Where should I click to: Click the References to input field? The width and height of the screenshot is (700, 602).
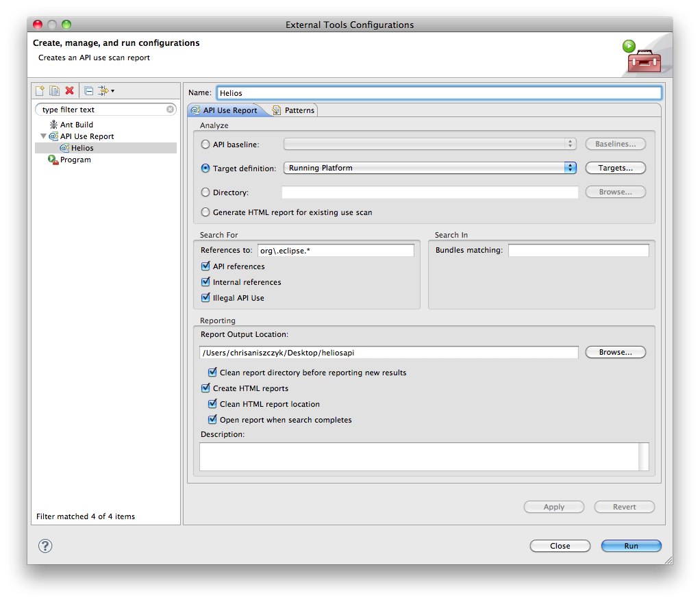click(x=336, y=251)
